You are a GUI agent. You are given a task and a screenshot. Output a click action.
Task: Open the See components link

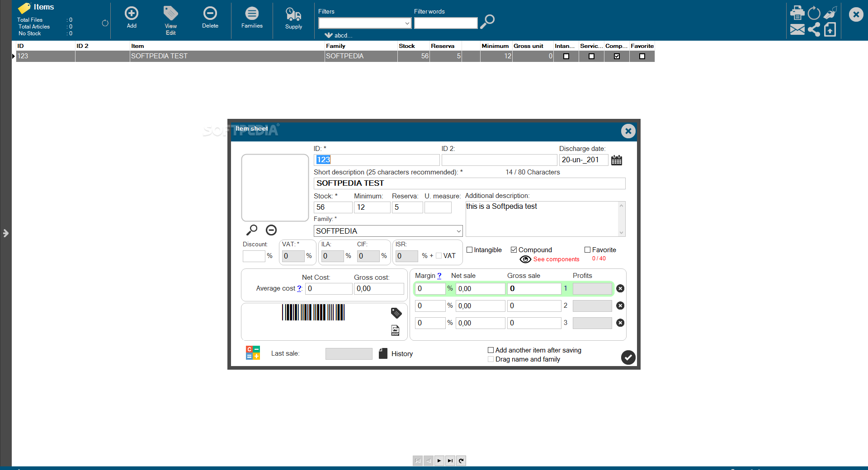point(556,259)
